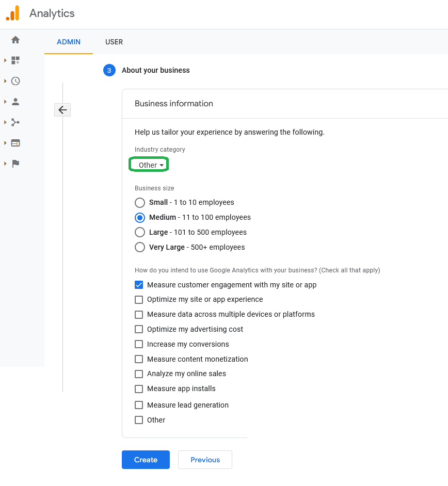Open the Audience person icon
Image resolution: width=448 pixels, height=486 pixels.
point(15,102)
